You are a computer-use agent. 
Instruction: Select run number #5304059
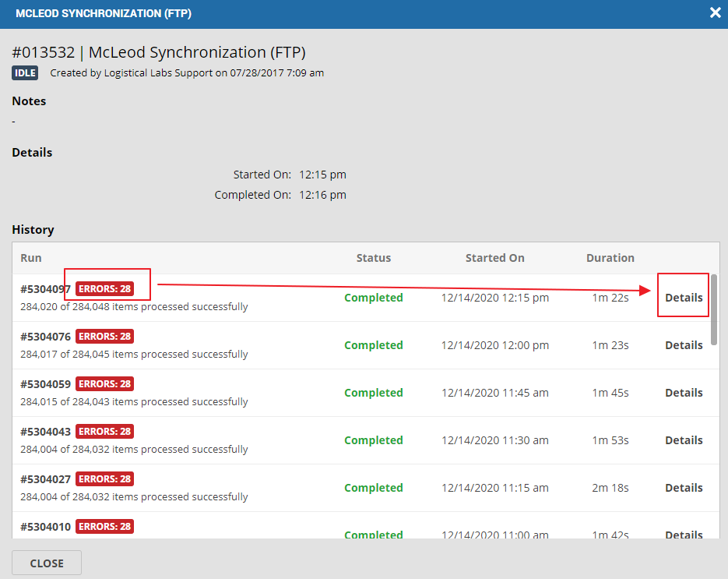coord(45,384)
